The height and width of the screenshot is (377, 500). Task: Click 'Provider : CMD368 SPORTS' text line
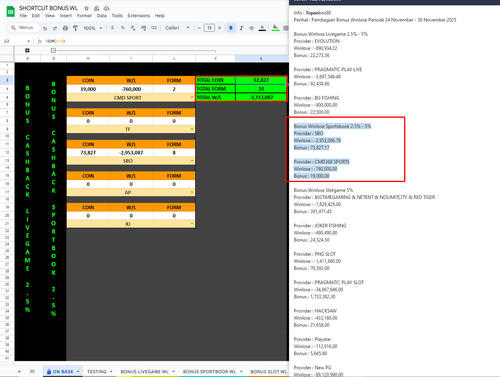click(322, 162)
